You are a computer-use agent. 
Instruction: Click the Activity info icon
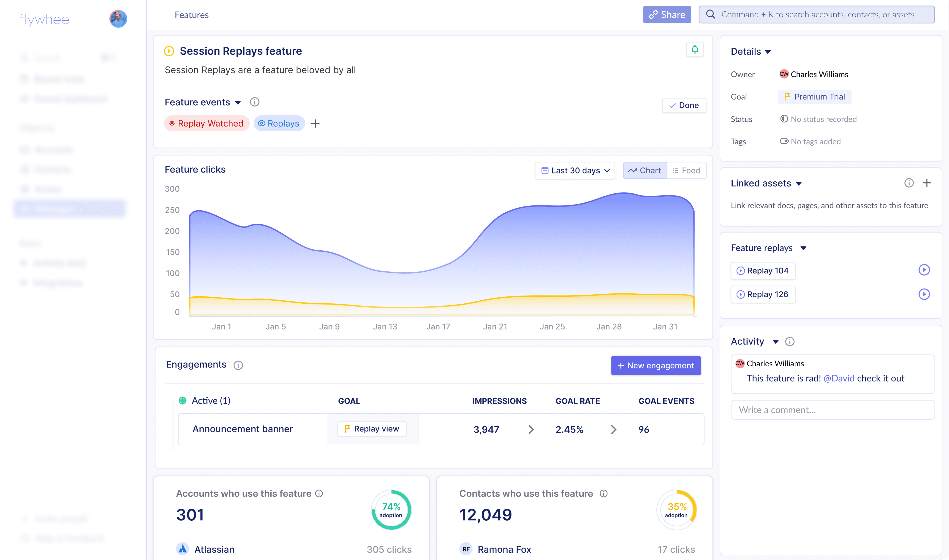(789, 342)
